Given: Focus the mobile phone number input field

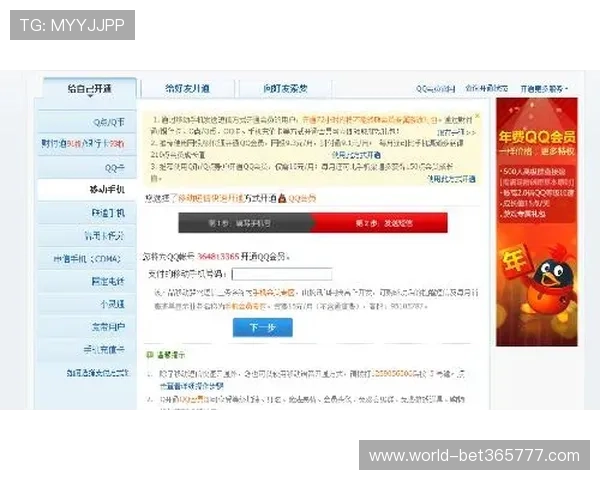Looking at the screenshot, I should (x=282, y=274).
